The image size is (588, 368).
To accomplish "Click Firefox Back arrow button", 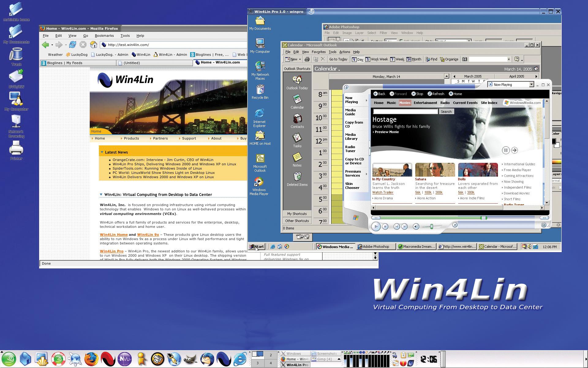I will 46,45.
